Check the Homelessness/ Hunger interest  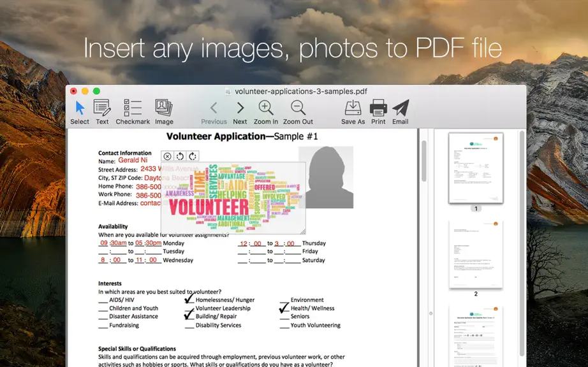pyautogui.click(x=189, y=299)
